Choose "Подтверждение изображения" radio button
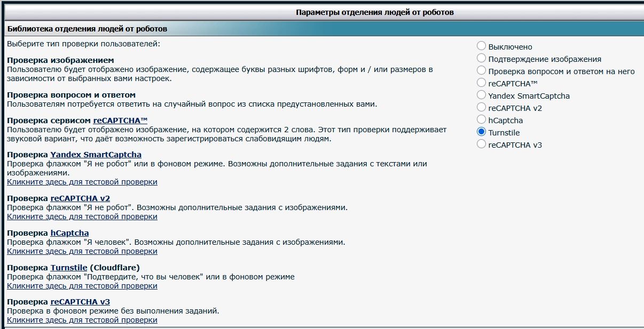The height and width of the screenshot is (329, 644). pyautogui.click(x=482, y=59)
